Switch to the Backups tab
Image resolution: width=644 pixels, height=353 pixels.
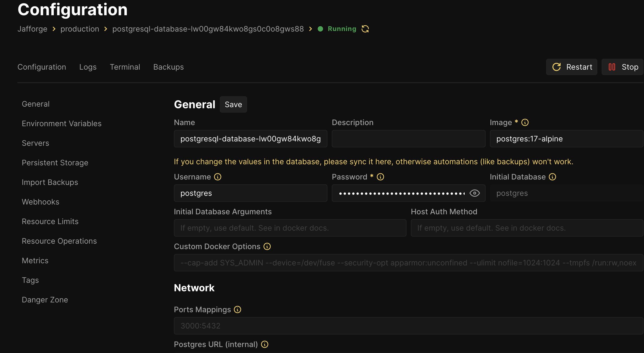click(168, 67)
